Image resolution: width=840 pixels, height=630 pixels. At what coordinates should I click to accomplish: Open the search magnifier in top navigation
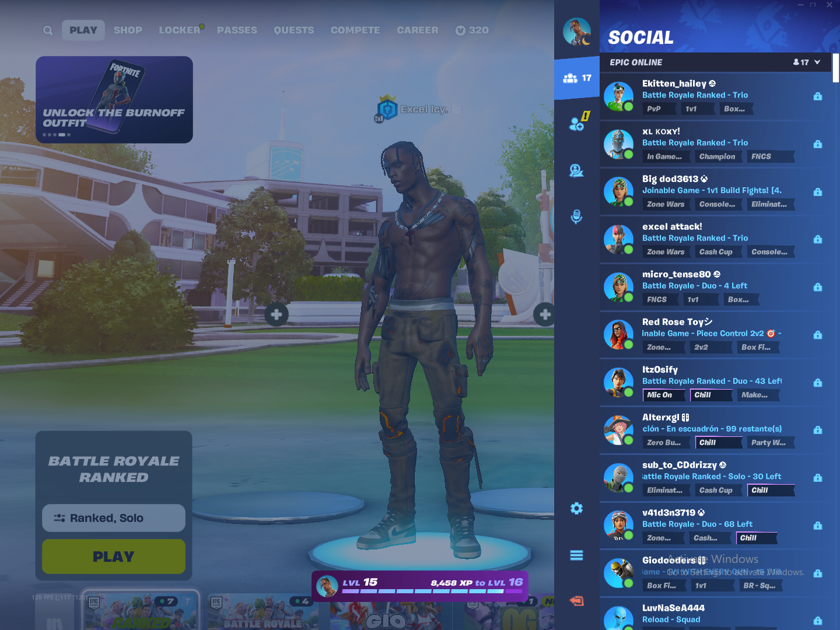click(x=48, y=30)
